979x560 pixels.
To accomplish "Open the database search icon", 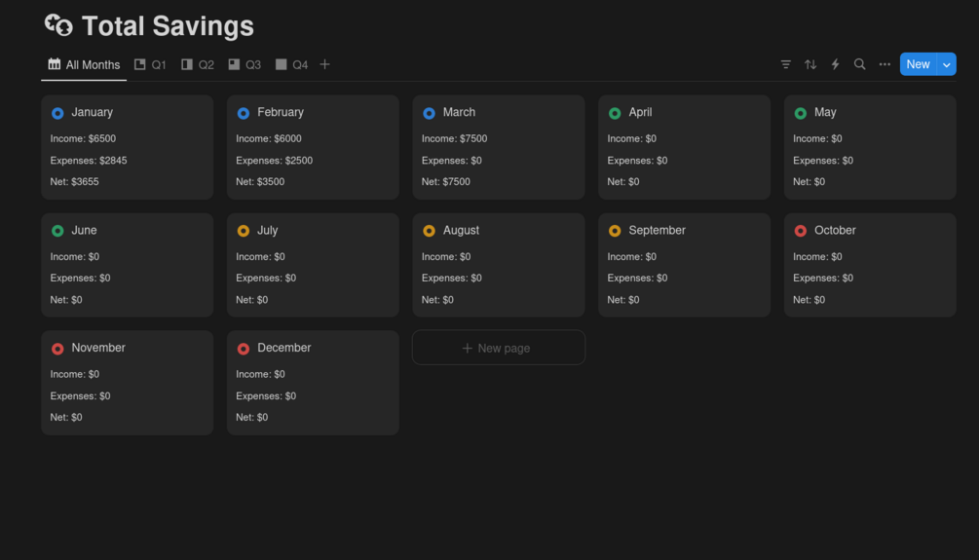I will click(859, 64).
